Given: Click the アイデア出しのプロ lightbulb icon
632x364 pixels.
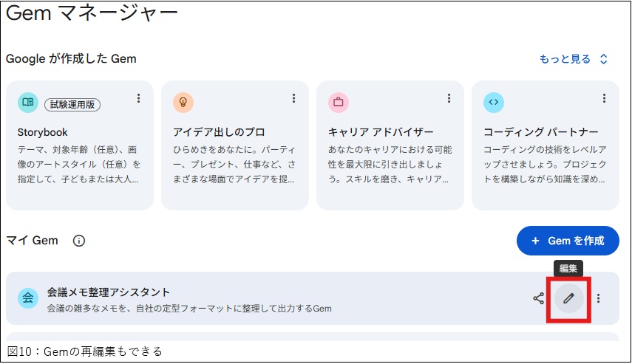Looking at the screenshot, I should click(x=183, y=103).
